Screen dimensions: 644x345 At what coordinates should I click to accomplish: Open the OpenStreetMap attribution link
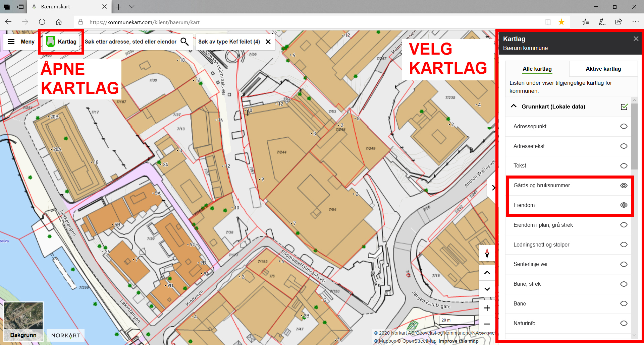point(417,341)
